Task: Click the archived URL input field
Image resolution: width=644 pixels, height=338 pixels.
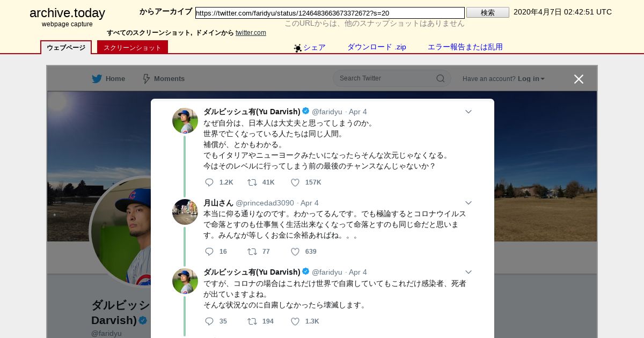Action: tap(330, 13)
